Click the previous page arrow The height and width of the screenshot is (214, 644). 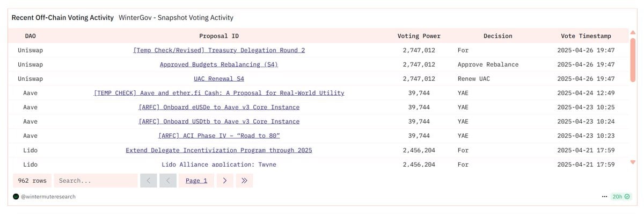coord(168,181)
